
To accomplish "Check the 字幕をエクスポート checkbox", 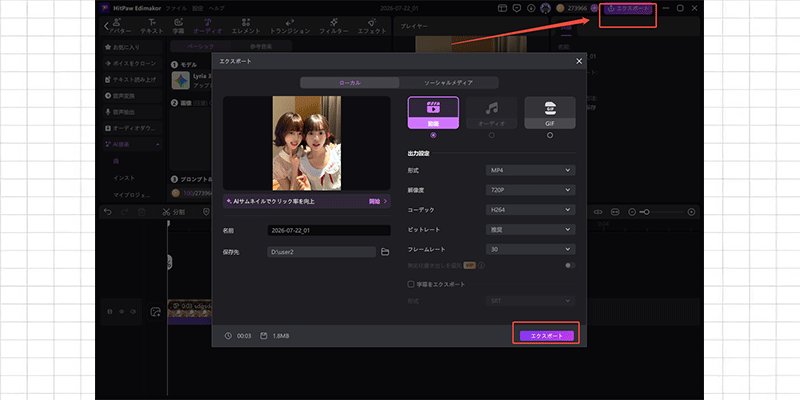I will [x=410, y=284].
